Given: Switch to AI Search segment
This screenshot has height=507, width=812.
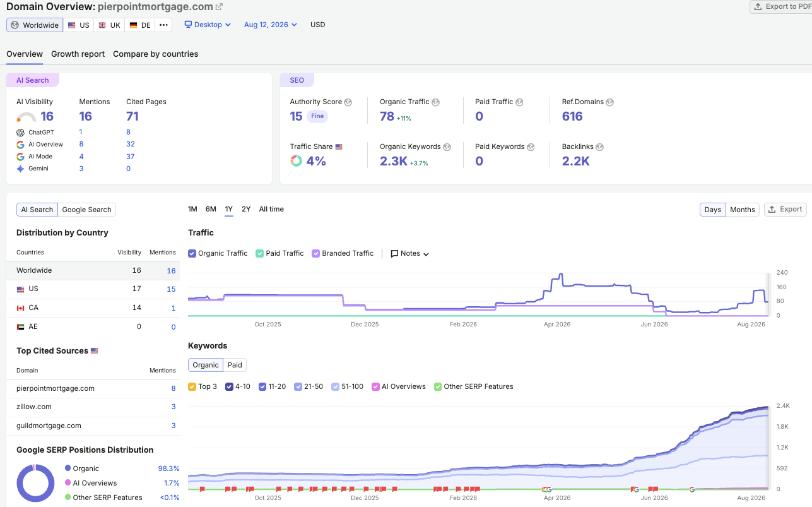Looking at the screenshot, I should (37, 210).
